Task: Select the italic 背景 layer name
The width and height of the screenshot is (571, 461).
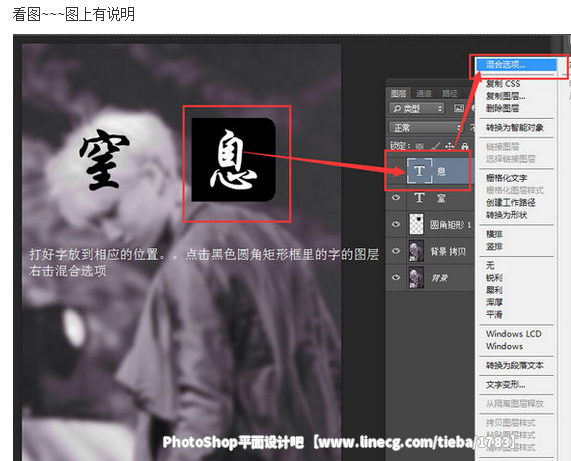Action: 439,278
